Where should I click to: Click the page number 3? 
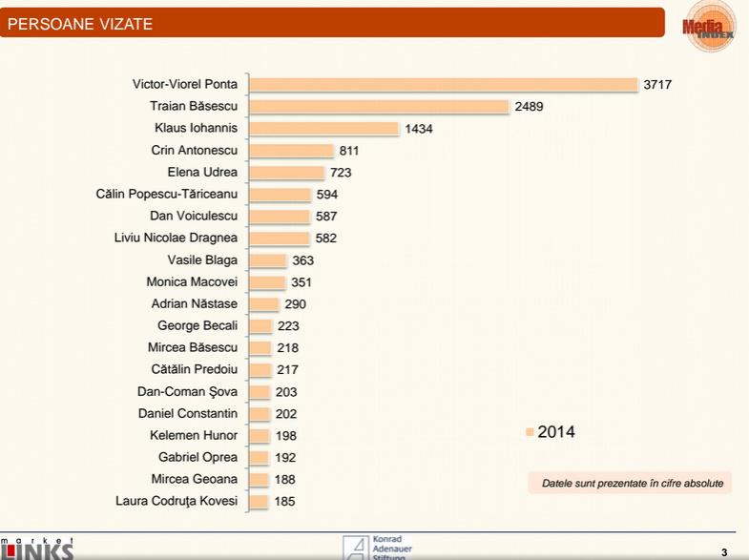[724, 551]
